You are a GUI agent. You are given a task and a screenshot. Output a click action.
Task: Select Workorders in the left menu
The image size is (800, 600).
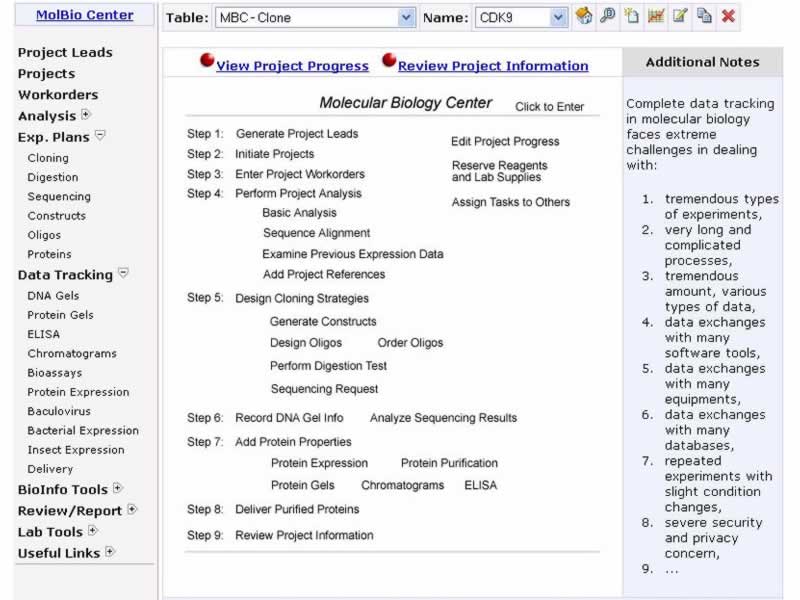(58, 95)
